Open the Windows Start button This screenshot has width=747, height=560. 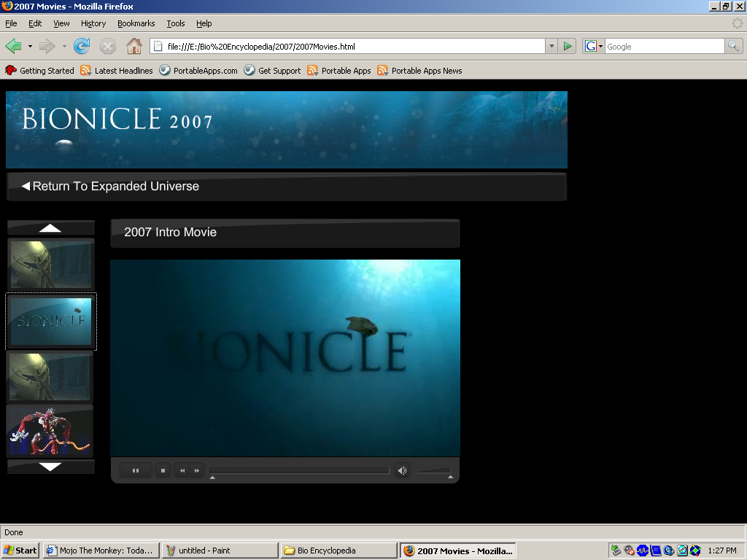click(20, 551)
